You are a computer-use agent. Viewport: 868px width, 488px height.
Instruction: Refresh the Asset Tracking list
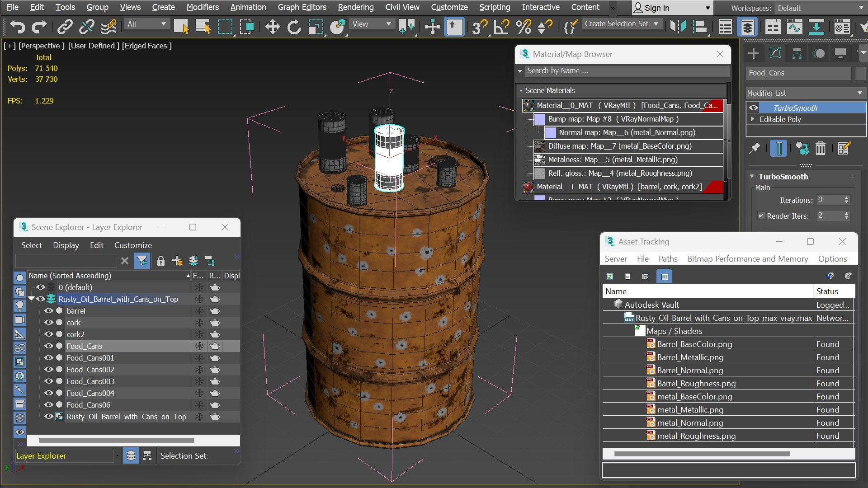[610, 276]
